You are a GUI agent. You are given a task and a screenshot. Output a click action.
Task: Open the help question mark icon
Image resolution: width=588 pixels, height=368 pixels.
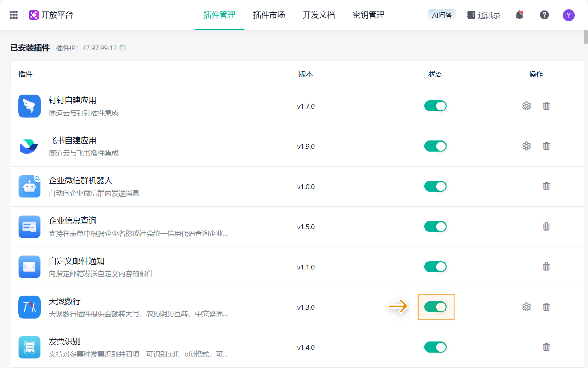point(544,15)
